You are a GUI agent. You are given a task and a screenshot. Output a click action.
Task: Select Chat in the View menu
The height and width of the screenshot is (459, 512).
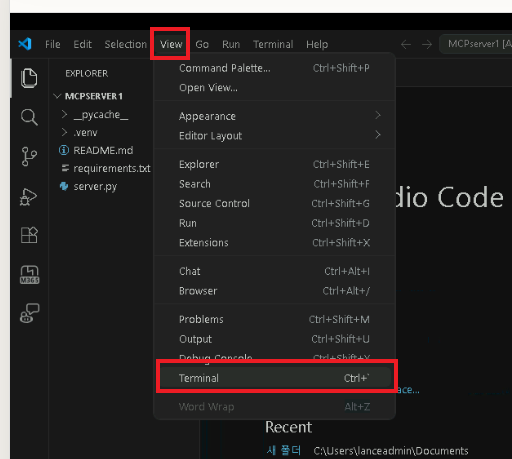[x=275, y=271]
